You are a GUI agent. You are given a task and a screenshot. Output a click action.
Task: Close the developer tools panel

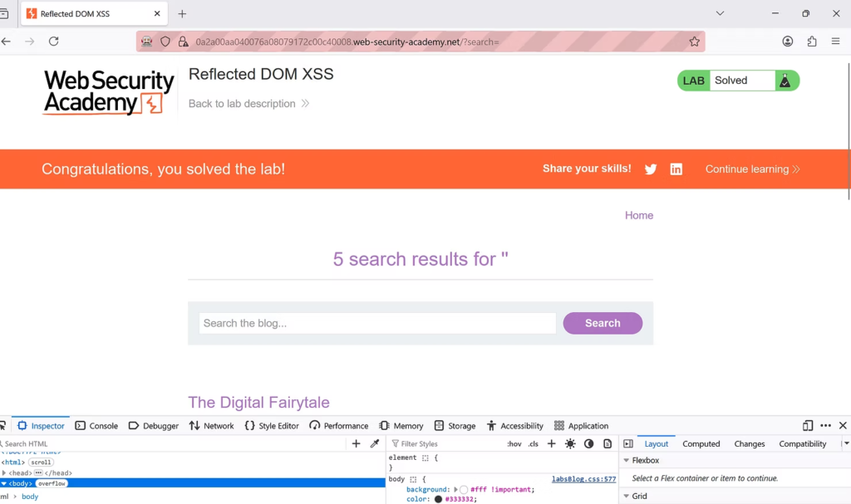tap(843, 426)
